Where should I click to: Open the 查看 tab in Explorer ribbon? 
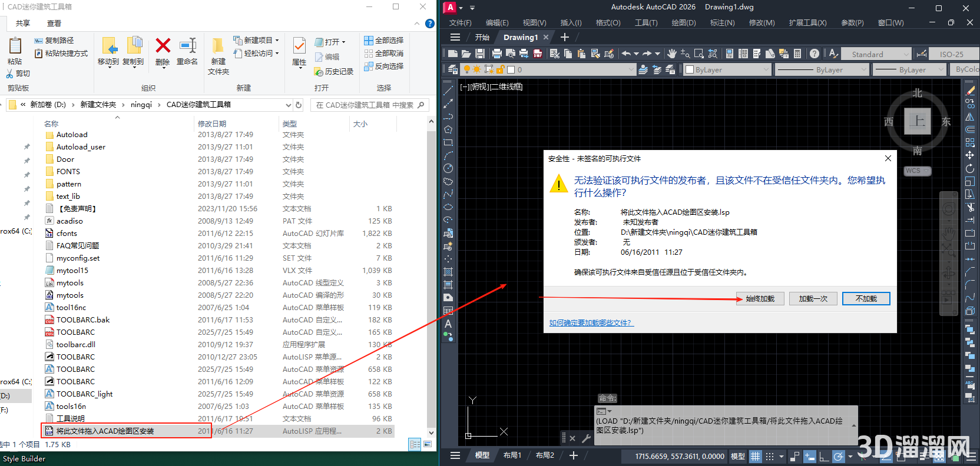[x=54, y=24]
